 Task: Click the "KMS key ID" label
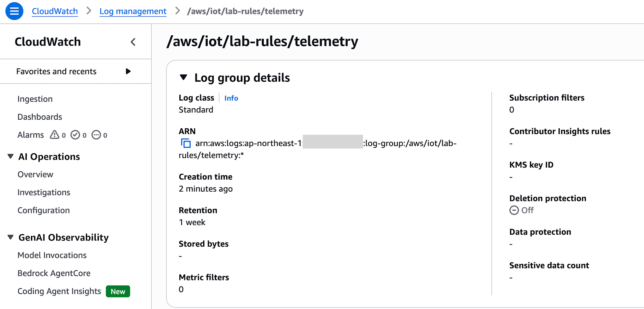pos(531,165)
